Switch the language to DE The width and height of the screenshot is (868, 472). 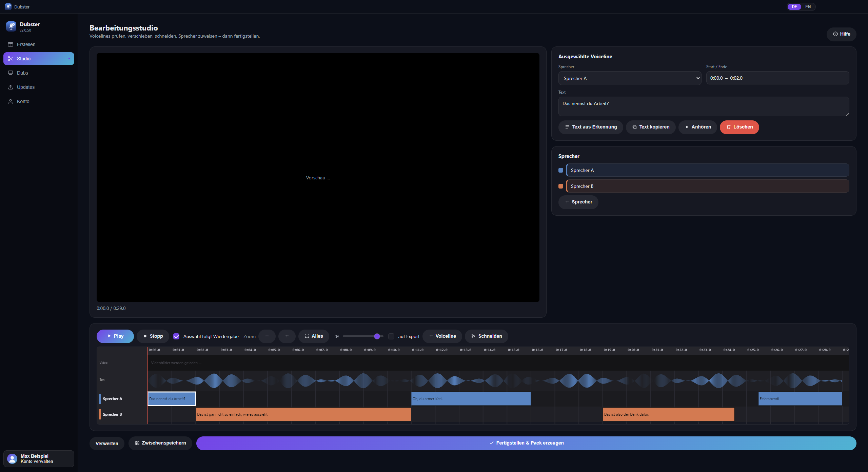click(x=794, y=7)
